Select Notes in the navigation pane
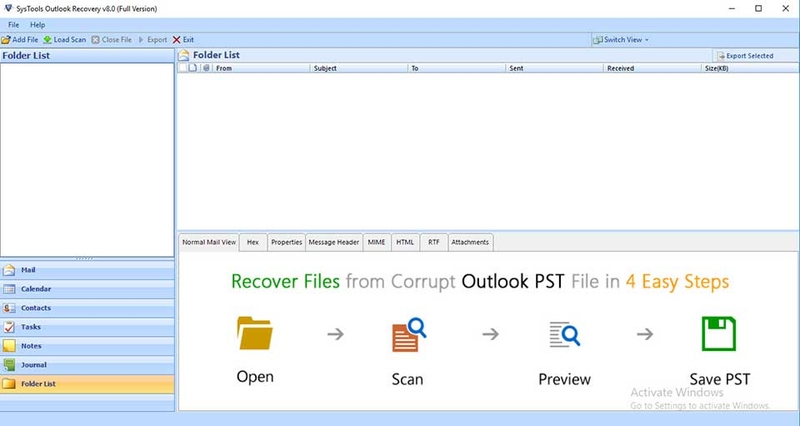 [87, 346]
